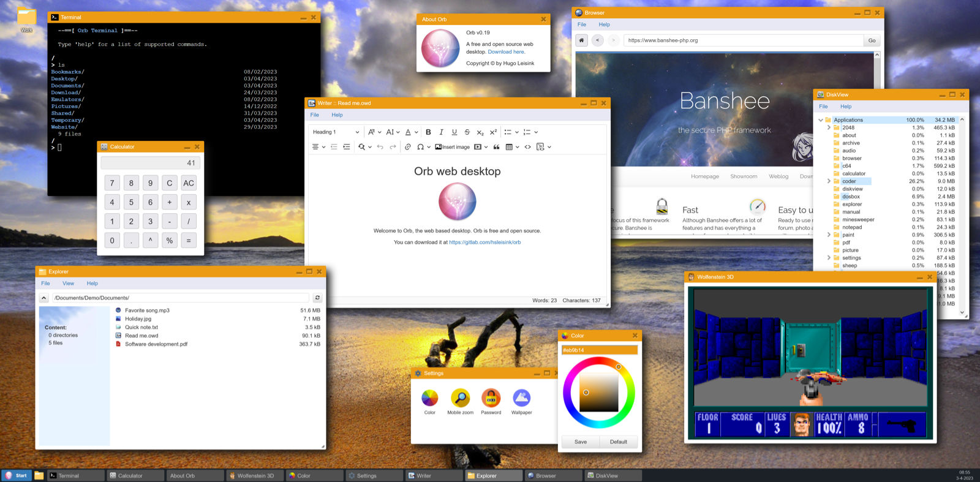
Task: Open the File menu in Writer
Action: [x=314, y=115]
